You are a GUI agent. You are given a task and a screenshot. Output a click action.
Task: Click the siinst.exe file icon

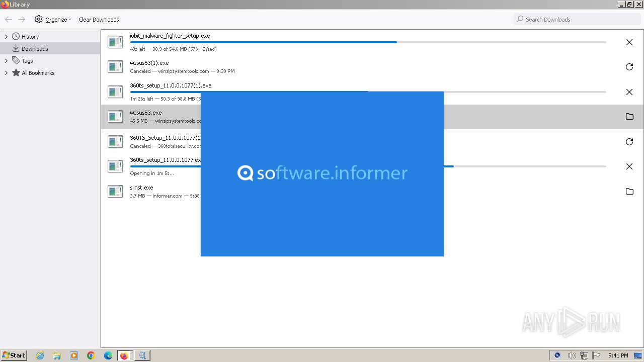115,192
